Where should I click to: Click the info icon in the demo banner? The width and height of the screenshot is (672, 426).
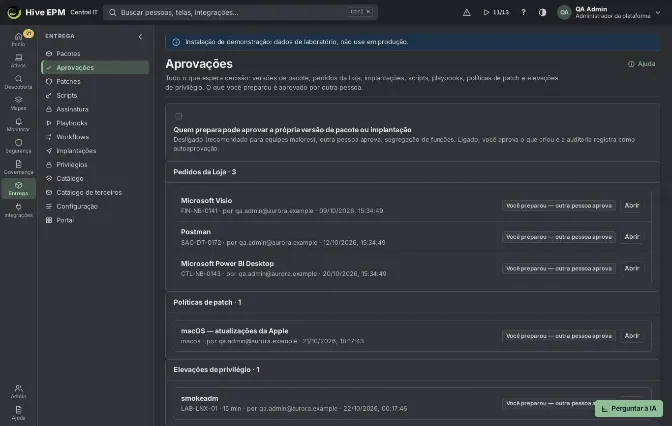tap(176, 42)
